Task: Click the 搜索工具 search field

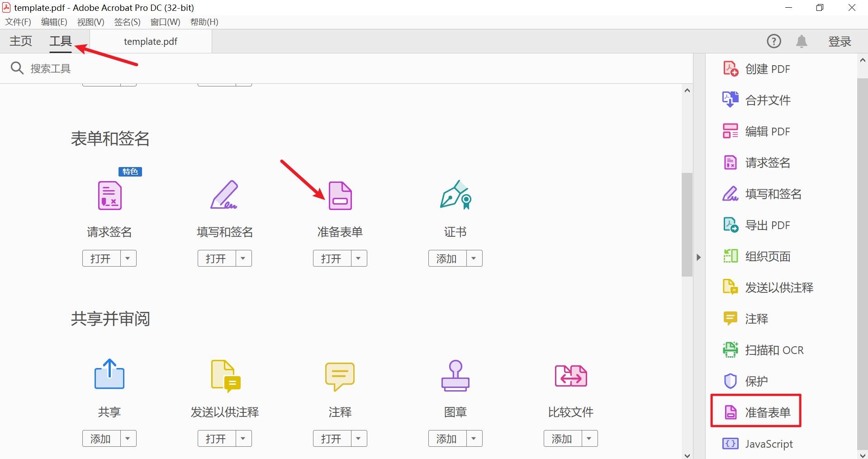Action: [51, 68]
